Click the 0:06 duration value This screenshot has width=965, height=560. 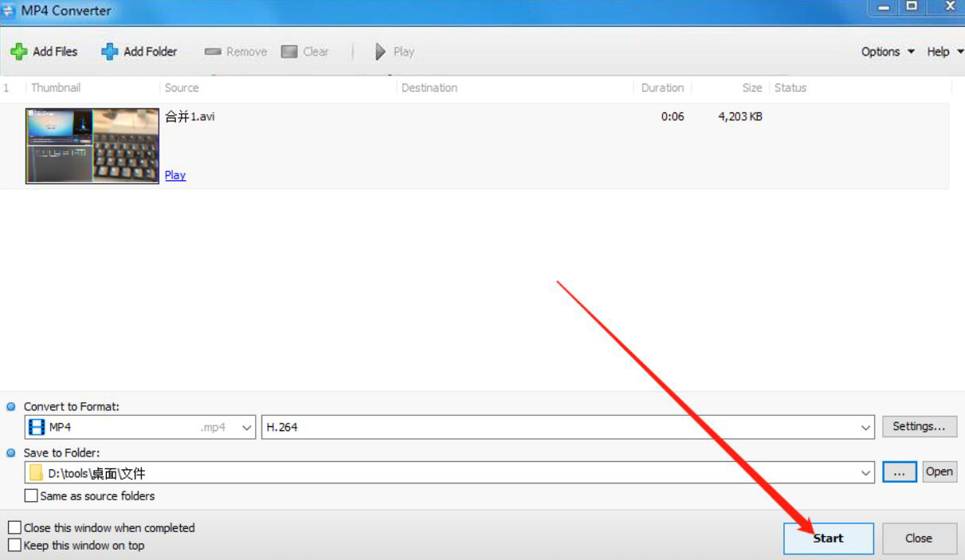[x=673, y=116]
